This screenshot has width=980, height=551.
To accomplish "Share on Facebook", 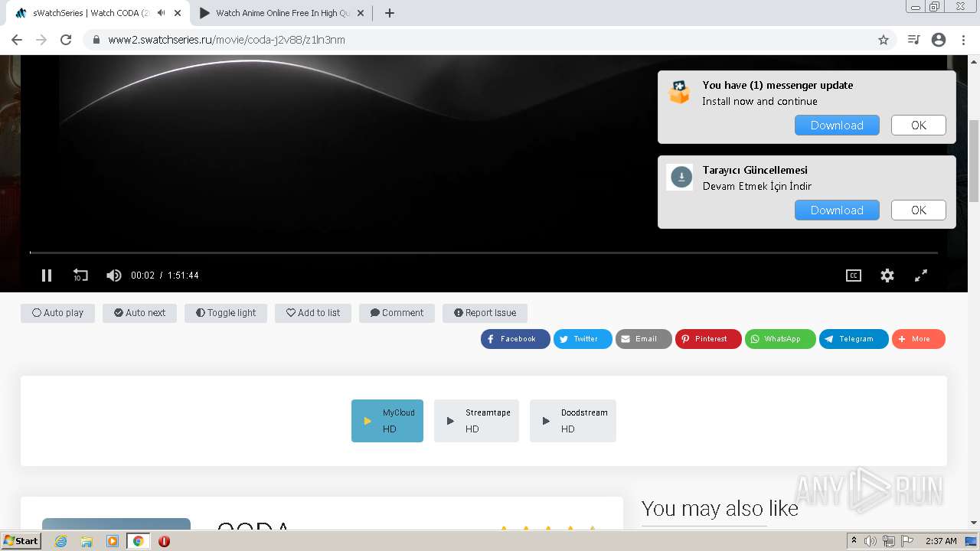I will (515, 339).
